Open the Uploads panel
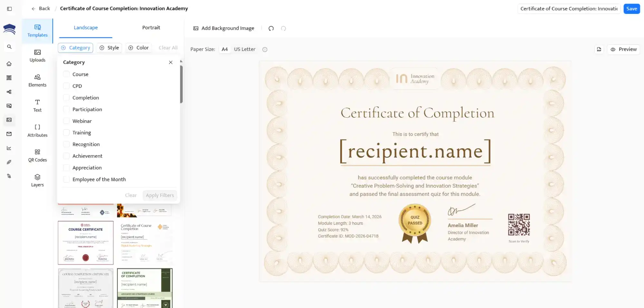 click(37, 55)
